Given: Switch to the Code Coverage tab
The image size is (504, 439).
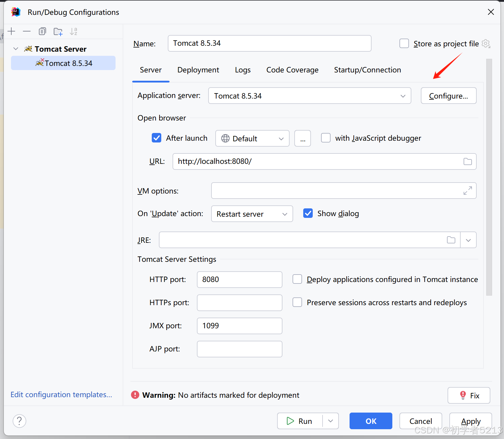Looking at the screenshot, I should coord(292,70).
